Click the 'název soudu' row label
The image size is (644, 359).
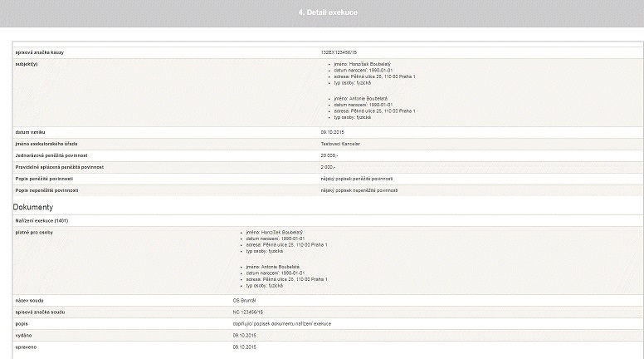30,299
